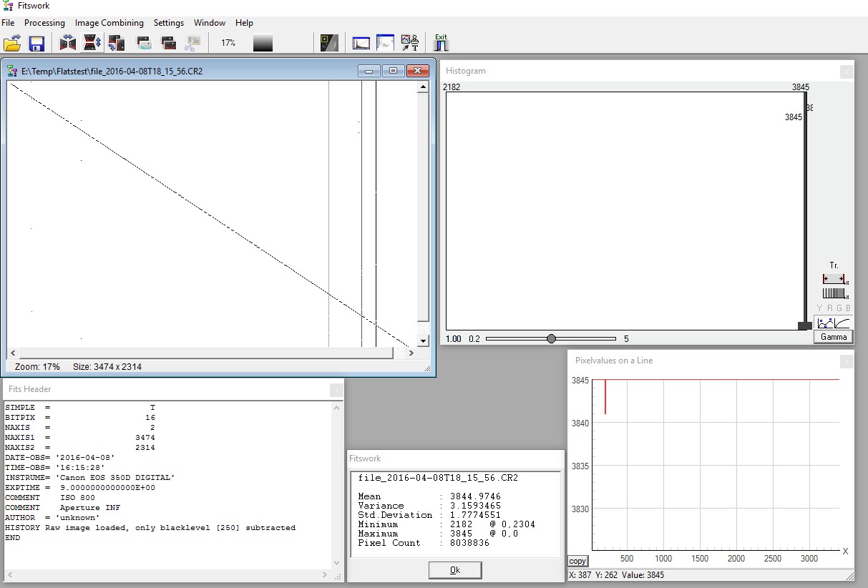Move the histogram gamma slider handle

point(551,338)
